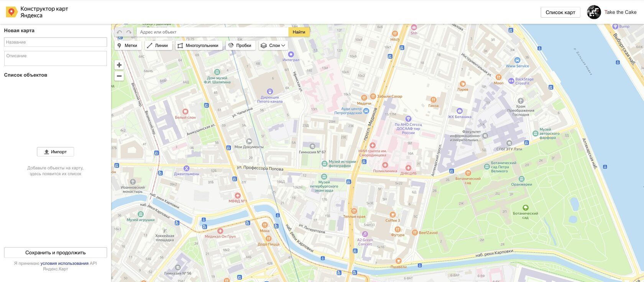Click the Coffee 3 marker
The height and width of the screenshot is (282, 644).
pos(393,215)
